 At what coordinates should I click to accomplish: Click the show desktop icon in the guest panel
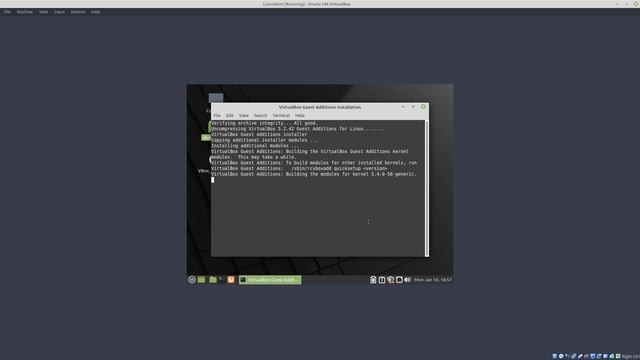click(x=202, y=280)
